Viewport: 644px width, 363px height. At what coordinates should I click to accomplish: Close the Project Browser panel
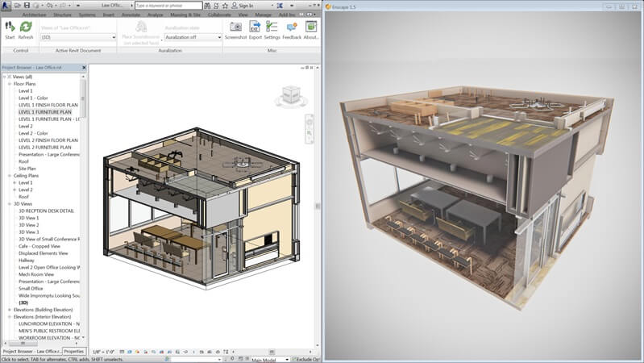pyautogui.click(x=84, y=68)
